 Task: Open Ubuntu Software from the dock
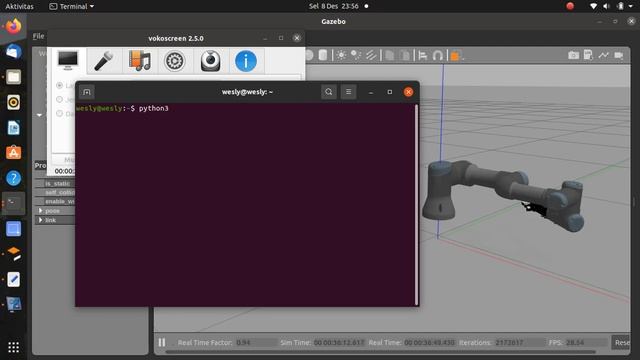click(x=13, y=153)
